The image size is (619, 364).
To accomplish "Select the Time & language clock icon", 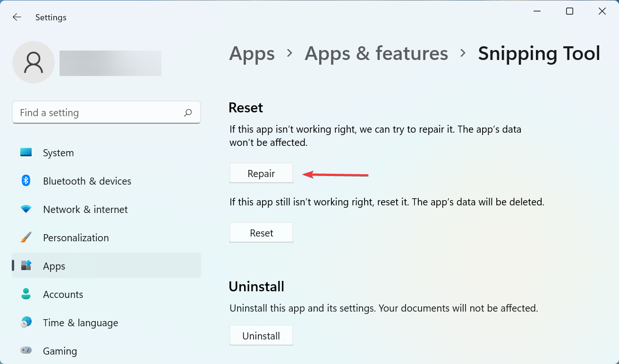I will [26, 322].
